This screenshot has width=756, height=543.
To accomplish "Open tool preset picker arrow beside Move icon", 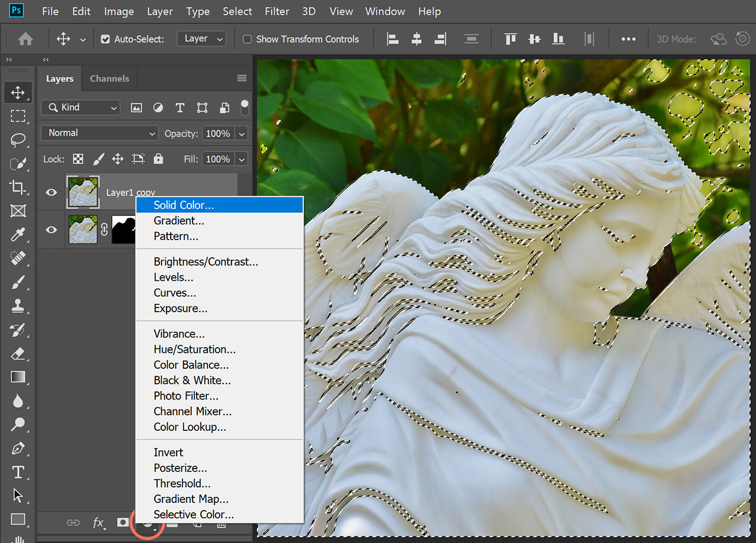I will (83, 40).
